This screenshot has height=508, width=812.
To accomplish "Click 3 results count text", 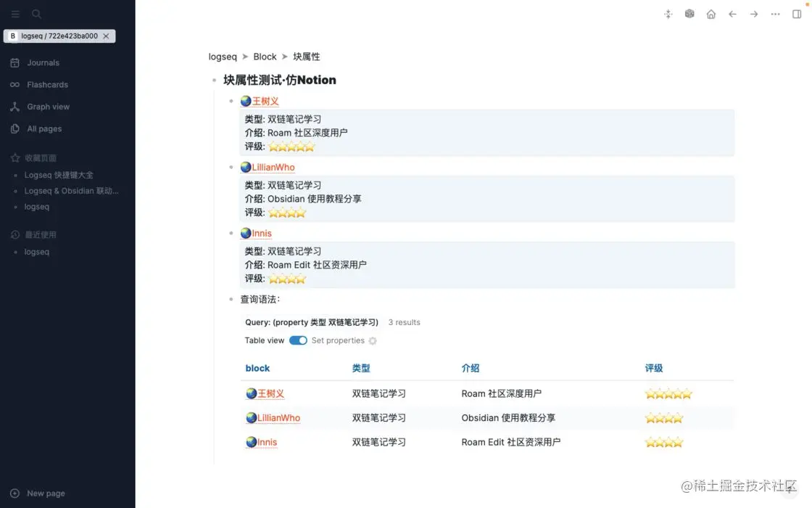I will pos(404,322).
